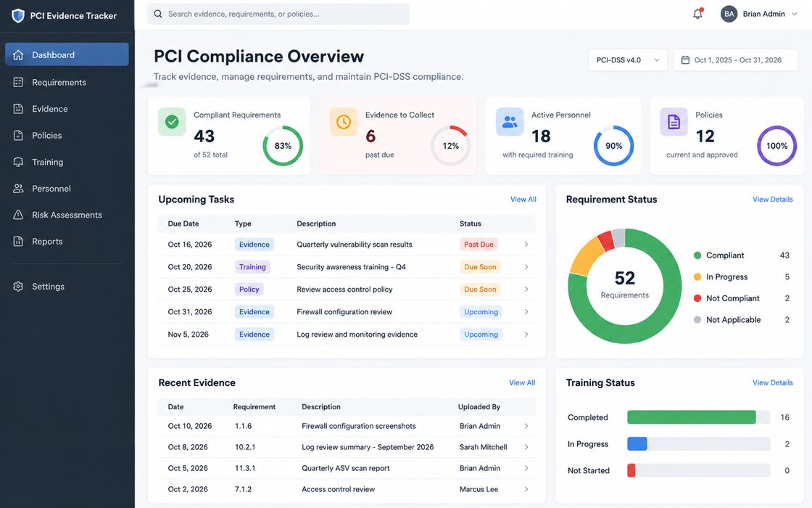This screenshot has height=508, width=812.
Task: Click the In Progress legend label in Requirement Status
Action: 726,276
